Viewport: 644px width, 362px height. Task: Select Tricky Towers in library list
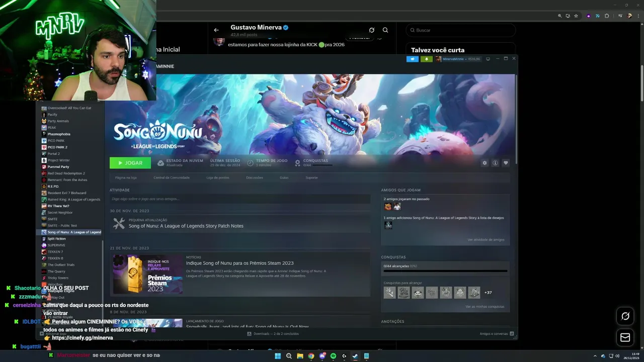click(58, 278)
